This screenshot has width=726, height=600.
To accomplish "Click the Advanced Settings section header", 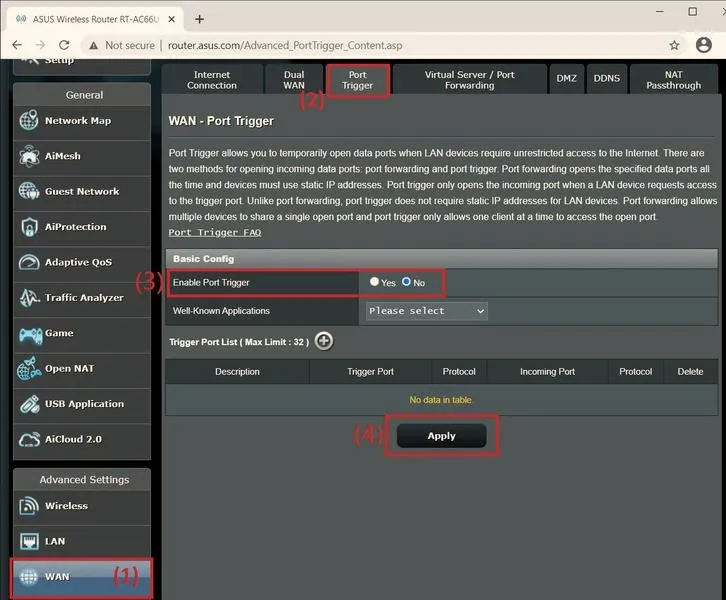I will point(82,480).
